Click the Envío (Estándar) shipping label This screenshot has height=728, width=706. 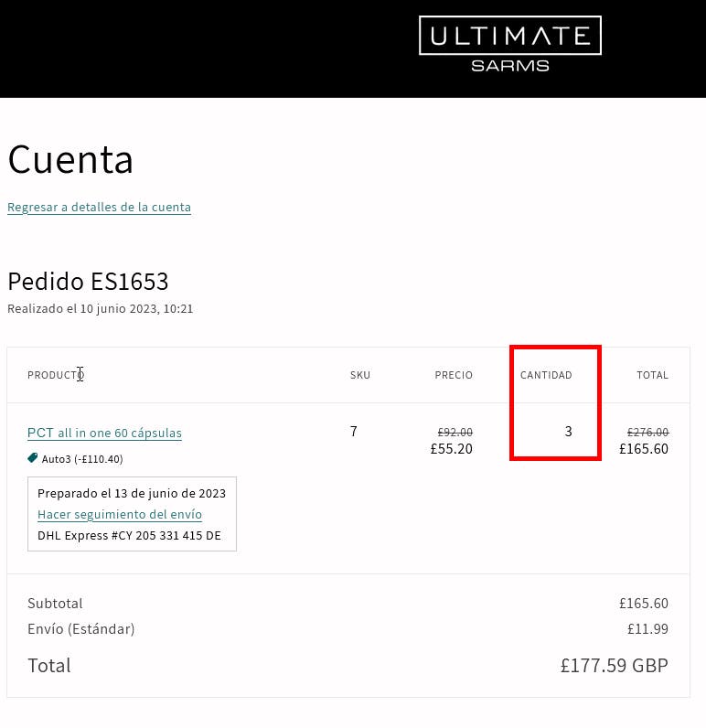[81, 629]
